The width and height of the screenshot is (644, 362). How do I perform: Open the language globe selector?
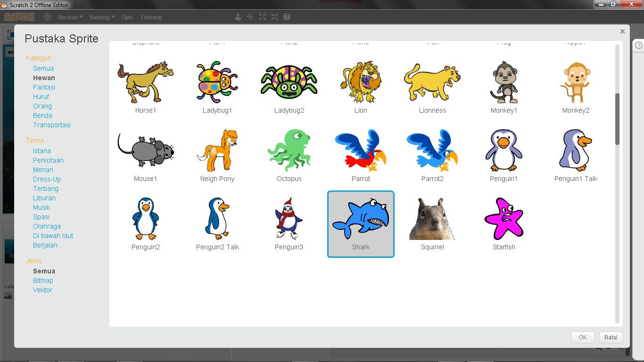click(x=47, y=16)
